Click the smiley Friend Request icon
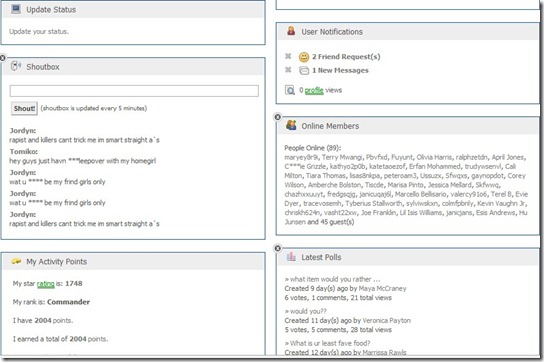 pos(304,57)
